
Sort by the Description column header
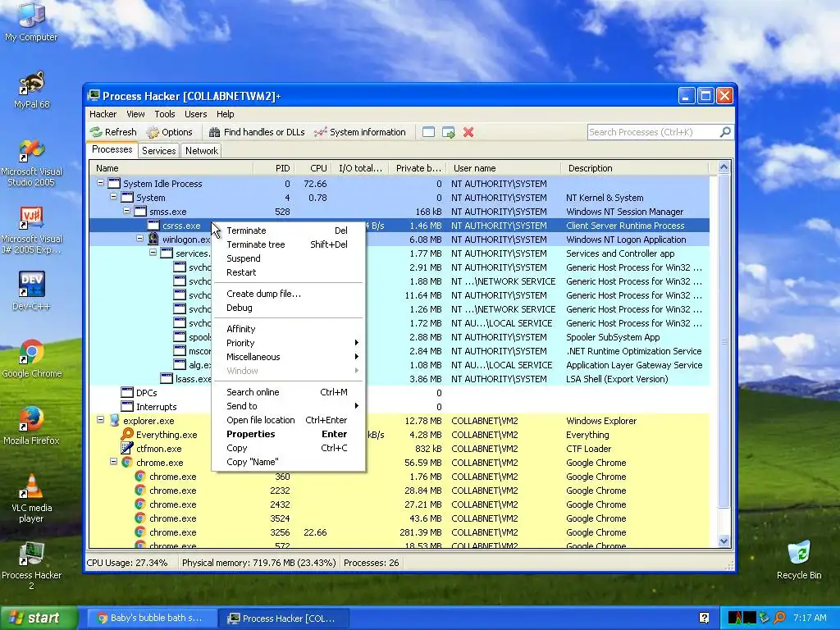(x=634, y=168)
